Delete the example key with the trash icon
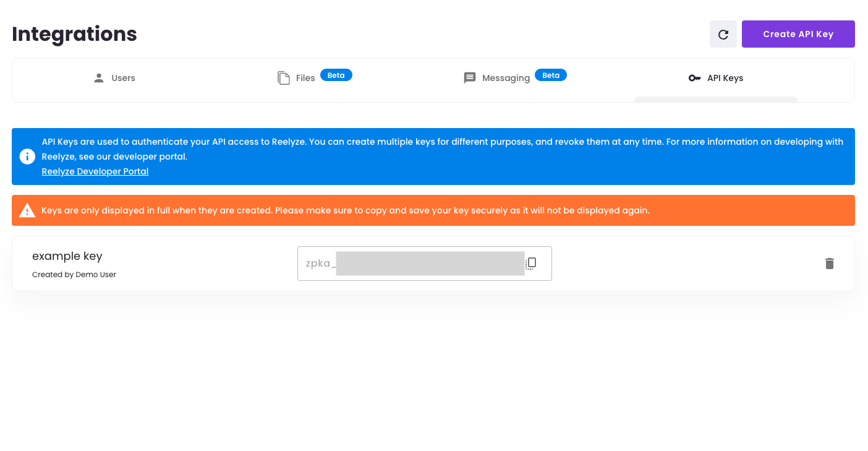 pyautogui.click(x=830, y=264)
